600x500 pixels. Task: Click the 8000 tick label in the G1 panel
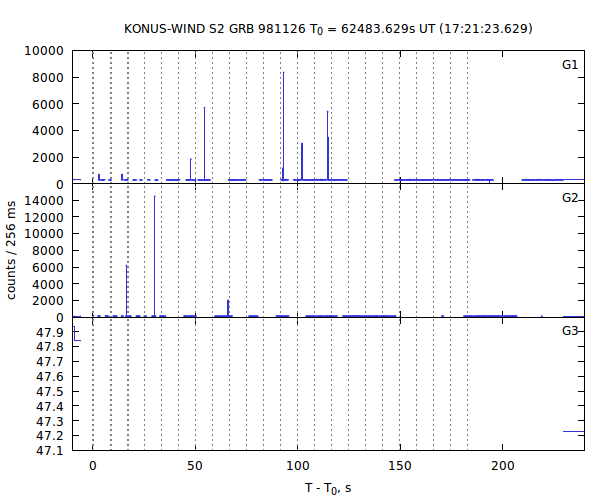[48, 78]
